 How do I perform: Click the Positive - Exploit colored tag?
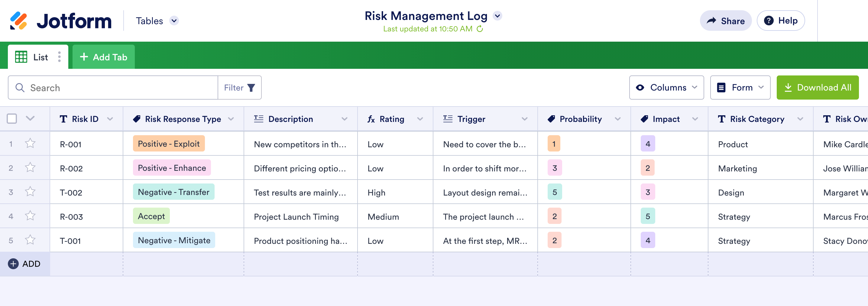click(x=168, y=144)
